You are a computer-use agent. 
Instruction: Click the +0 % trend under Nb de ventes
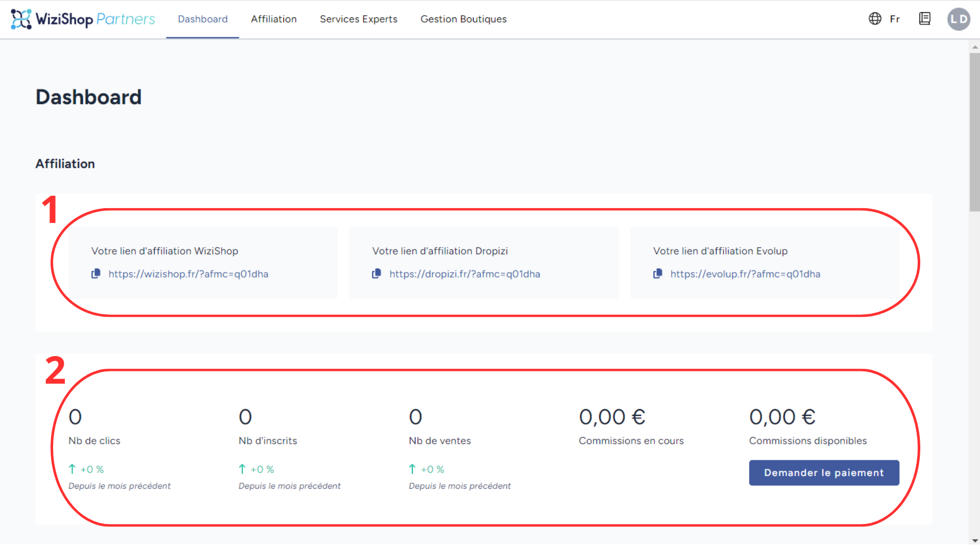point(427,469)
